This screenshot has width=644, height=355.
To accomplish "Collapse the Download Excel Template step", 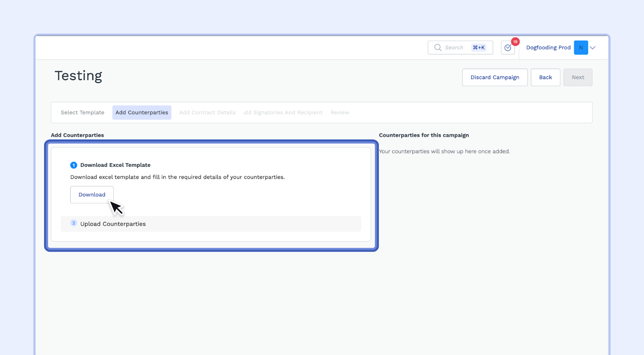I will point(116,165).
